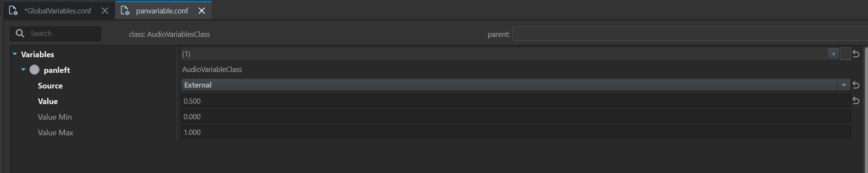Reset the Variables array with revert icon
868x173 pixels.
(x=856, y=54)
